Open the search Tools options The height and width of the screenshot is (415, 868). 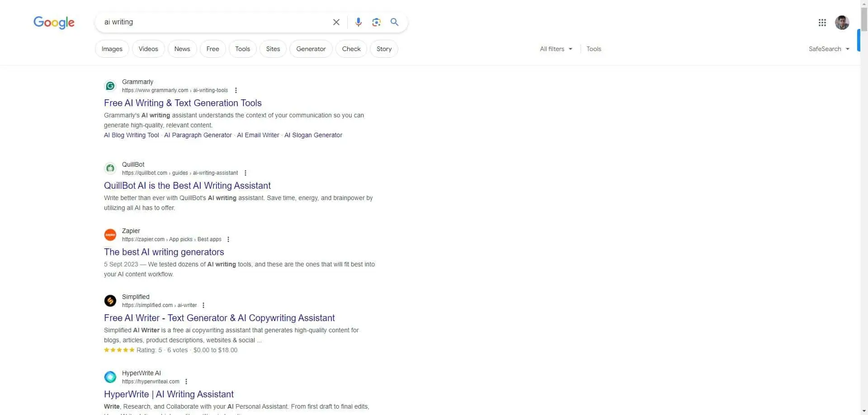pos(594,49)
